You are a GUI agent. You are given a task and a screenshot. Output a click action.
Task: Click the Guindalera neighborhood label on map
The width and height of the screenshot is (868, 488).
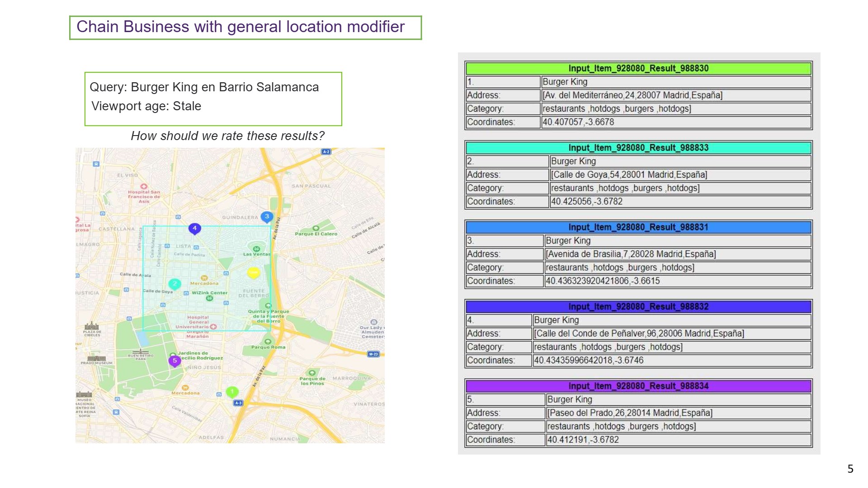click(240, 218)
